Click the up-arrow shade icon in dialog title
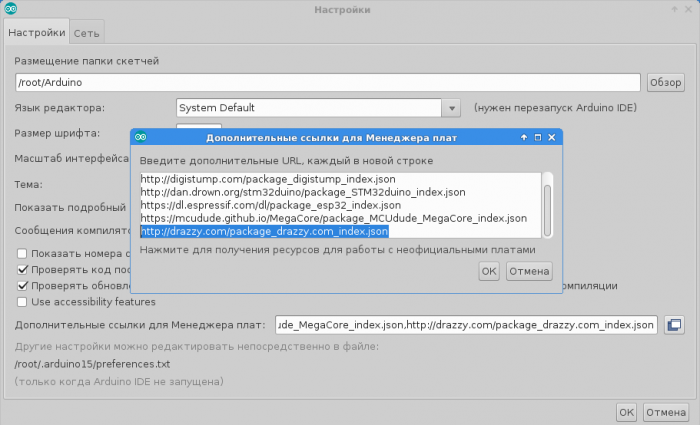The width and height of the screenshot is (700, 425). click(524, 137)
